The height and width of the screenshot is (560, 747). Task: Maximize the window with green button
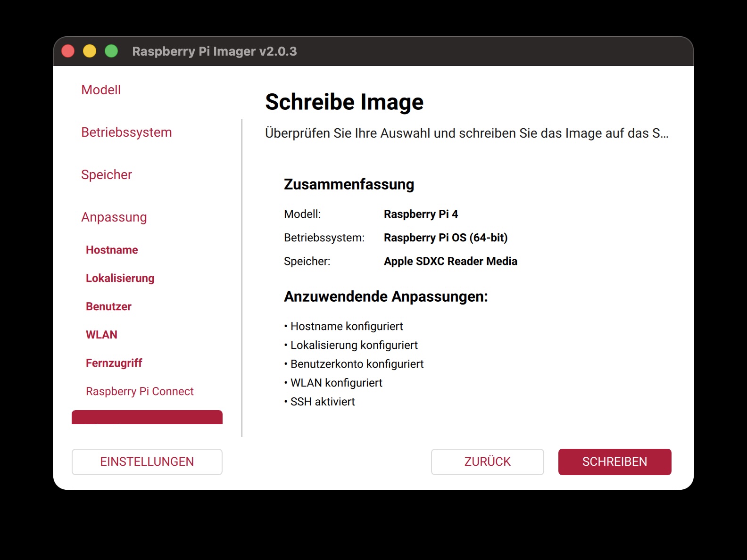[x=111, y=51]
